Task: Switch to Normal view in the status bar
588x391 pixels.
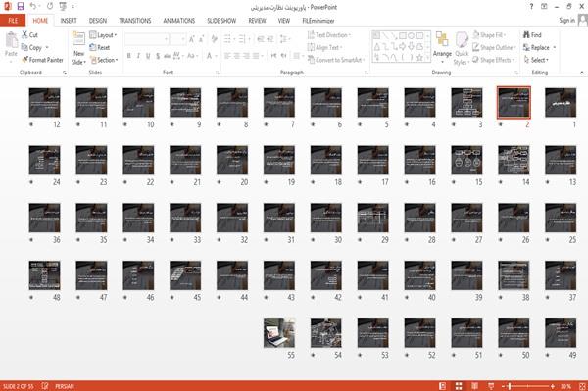Action: (x=443, y=386)
